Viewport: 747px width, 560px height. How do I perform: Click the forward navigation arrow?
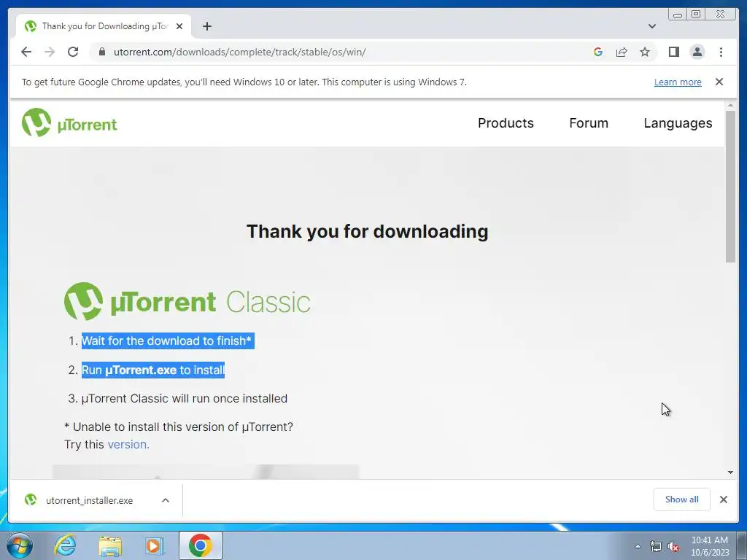50,52
